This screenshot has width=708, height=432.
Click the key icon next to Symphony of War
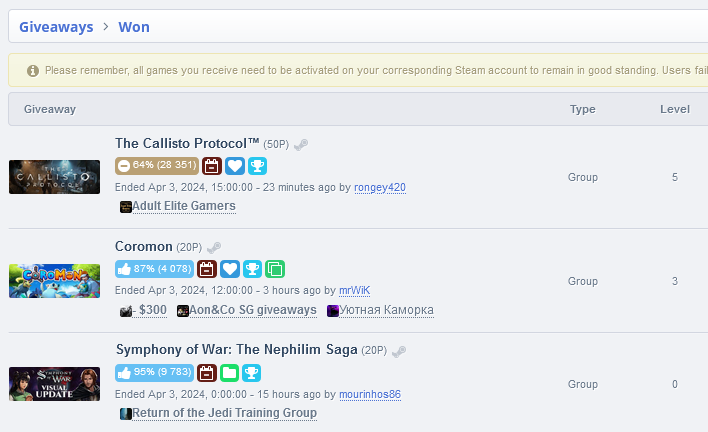pyautogui.click(x=399, y=351)
